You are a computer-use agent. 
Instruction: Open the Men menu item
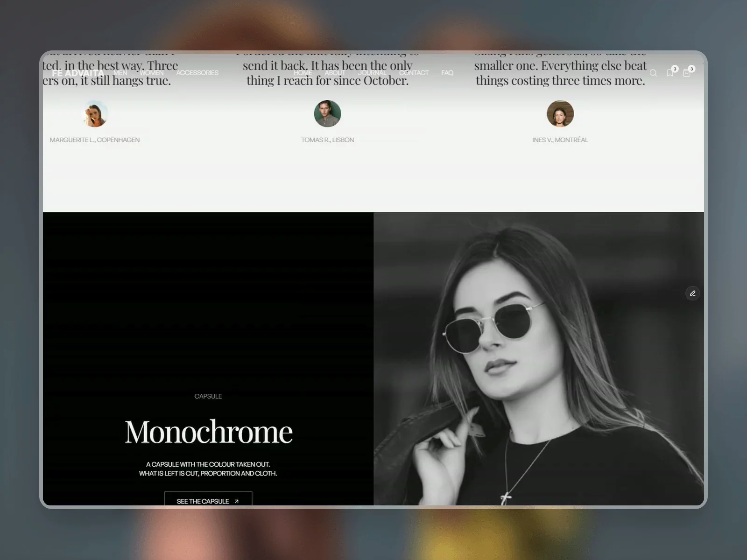pos(120,73)
